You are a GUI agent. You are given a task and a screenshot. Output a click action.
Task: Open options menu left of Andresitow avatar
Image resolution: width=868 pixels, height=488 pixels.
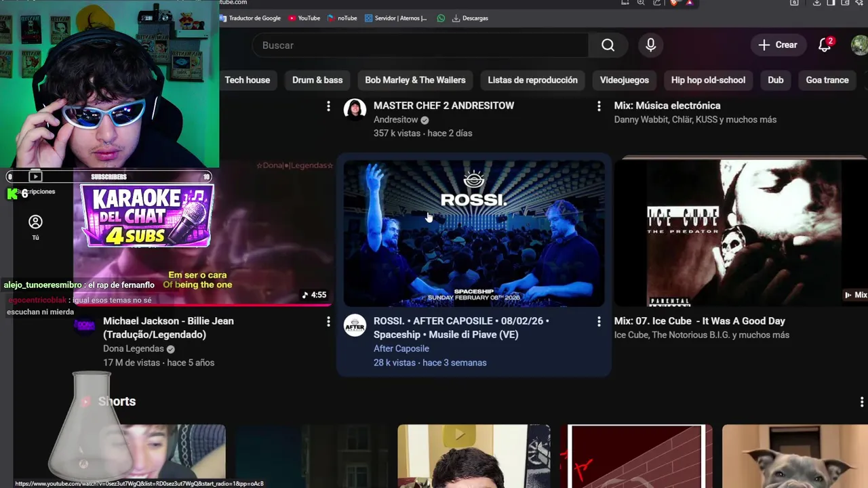click(x=328, y=106)
